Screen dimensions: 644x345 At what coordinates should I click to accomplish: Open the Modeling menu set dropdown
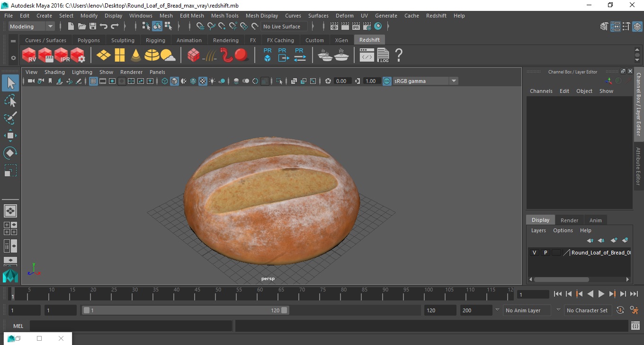[31, 27]
